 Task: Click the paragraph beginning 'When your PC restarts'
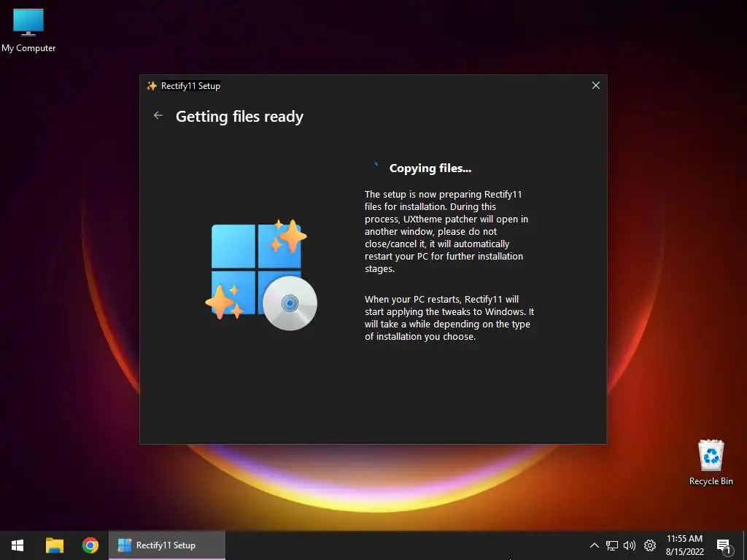point(449,318)
